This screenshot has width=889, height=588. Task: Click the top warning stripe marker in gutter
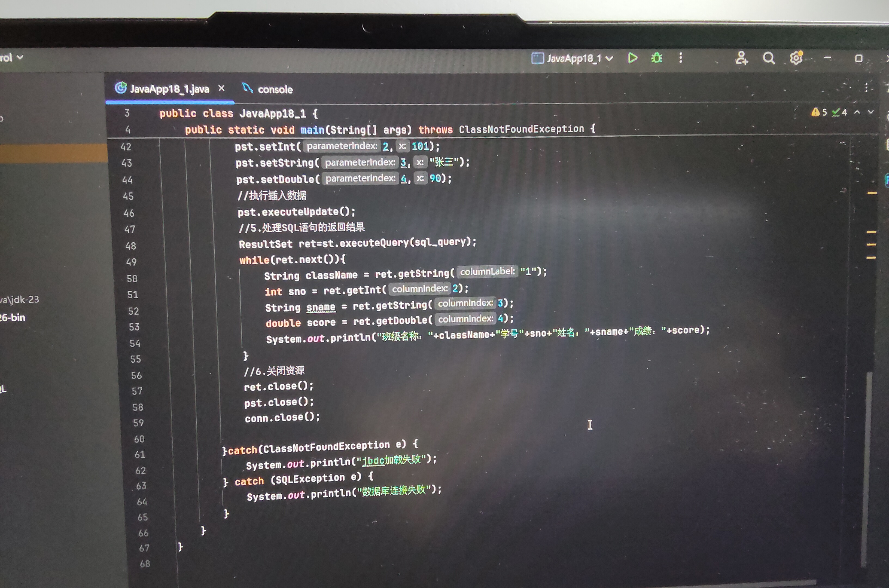click(872, 193)
